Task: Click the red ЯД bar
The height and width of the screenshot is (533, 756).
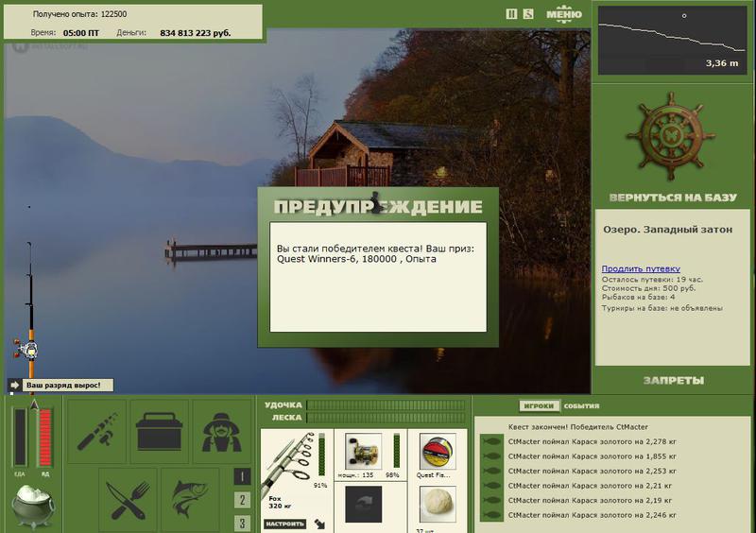Action: pos(44,437)
